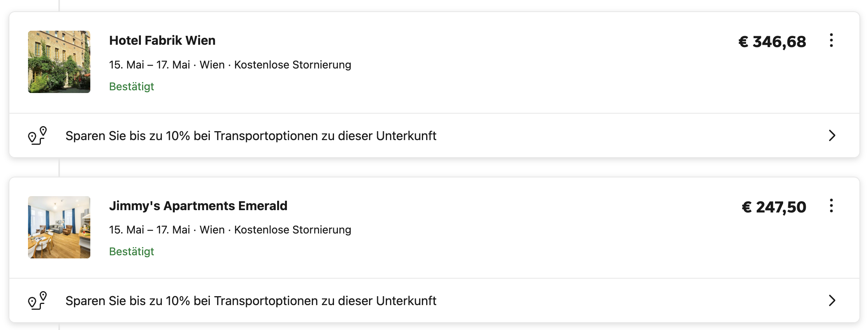Open the Hotel Fabrik Wien photo thumbnail
Image resolution: width=868 pixels, height=330 pixels.
(59, 62)
